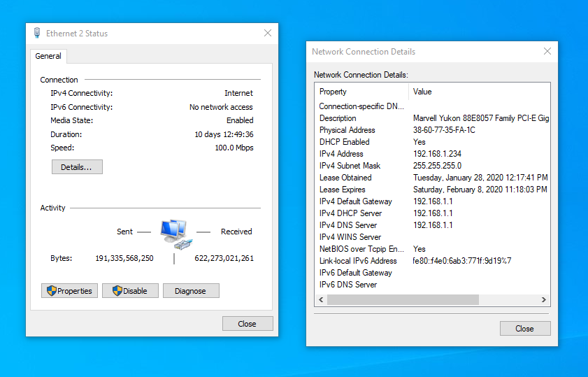Click the network computers activity icon
The image size is (588, 377).
(x=173, y=232)
